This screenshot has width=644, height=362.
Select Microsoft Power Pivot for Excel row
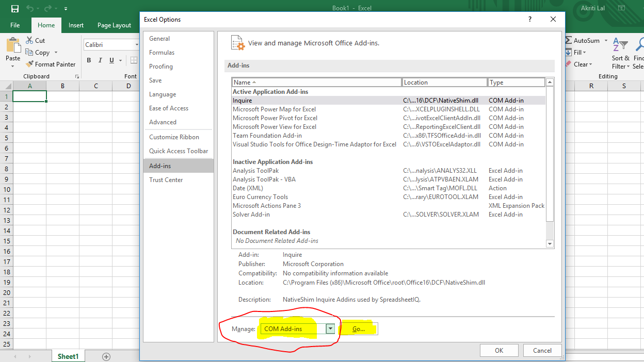coord(389,118)
